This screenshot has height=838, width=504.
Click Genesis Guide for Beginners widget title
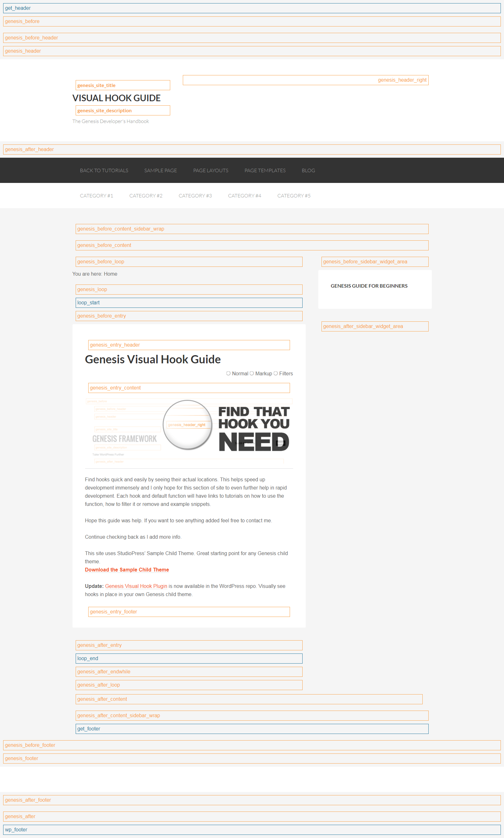(x=369, y=286)
